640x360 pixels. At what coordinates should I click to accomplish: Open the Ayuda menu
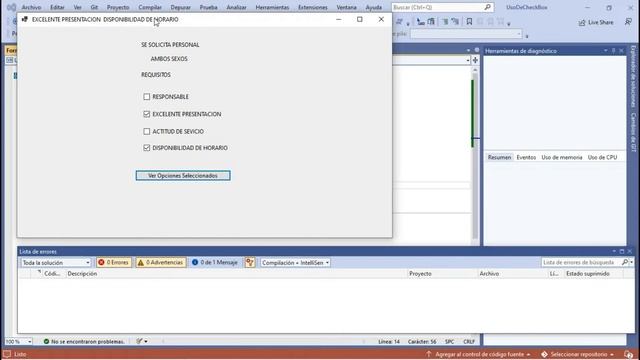373,7
